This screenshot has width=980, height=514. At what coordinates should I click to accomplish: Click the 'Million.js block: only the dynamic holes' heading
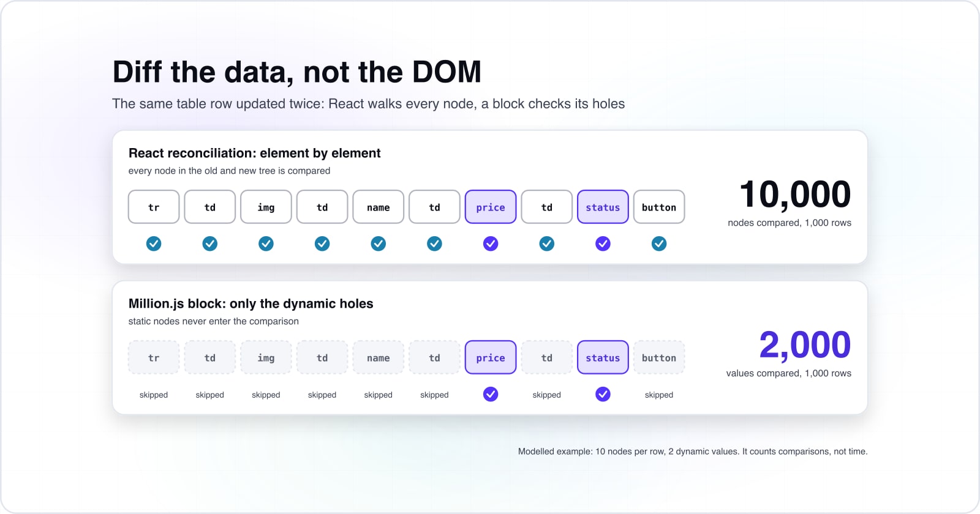(251, 304)
